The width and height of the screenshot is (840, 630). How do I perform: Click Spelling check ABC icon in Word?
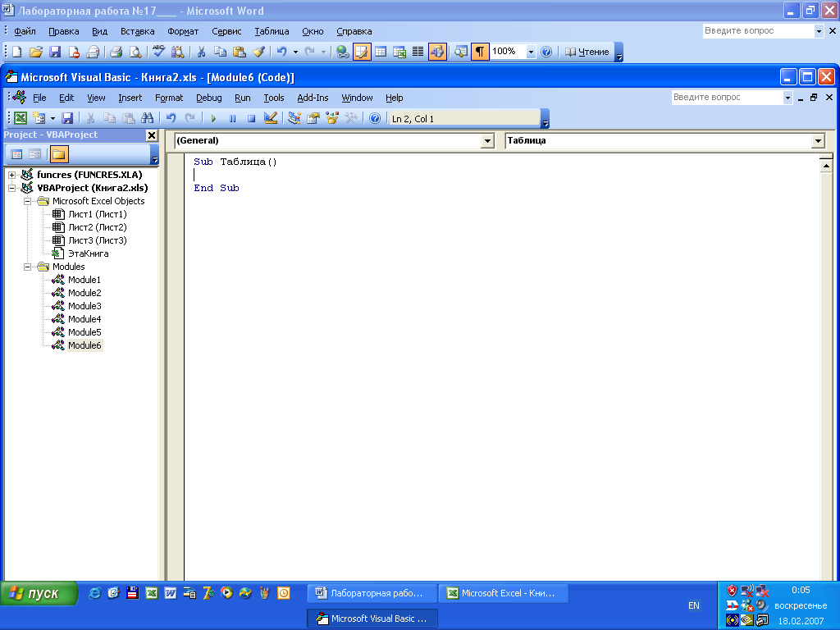[158, 52]
